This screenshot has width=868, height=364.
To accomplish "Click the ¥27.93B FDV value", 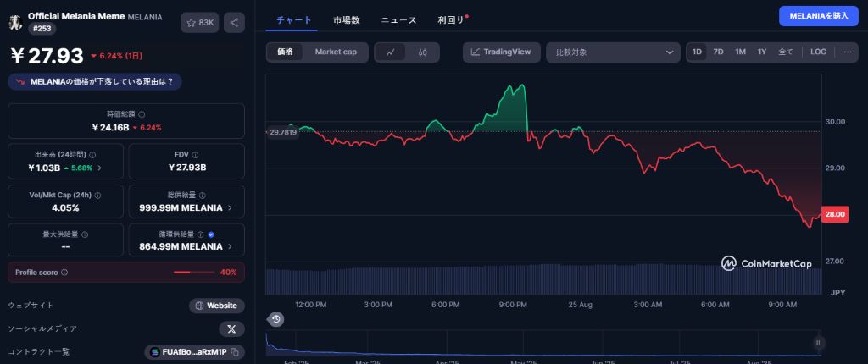I will coord(187,168).
